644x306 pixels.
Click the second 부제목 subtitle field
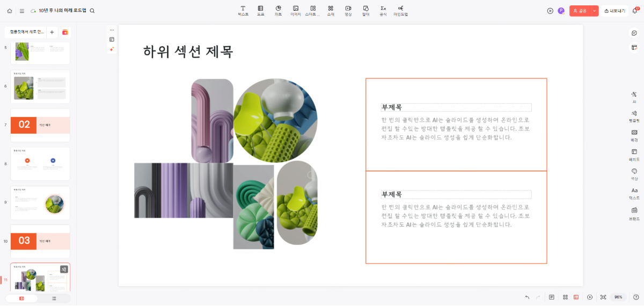coord(456,194)
